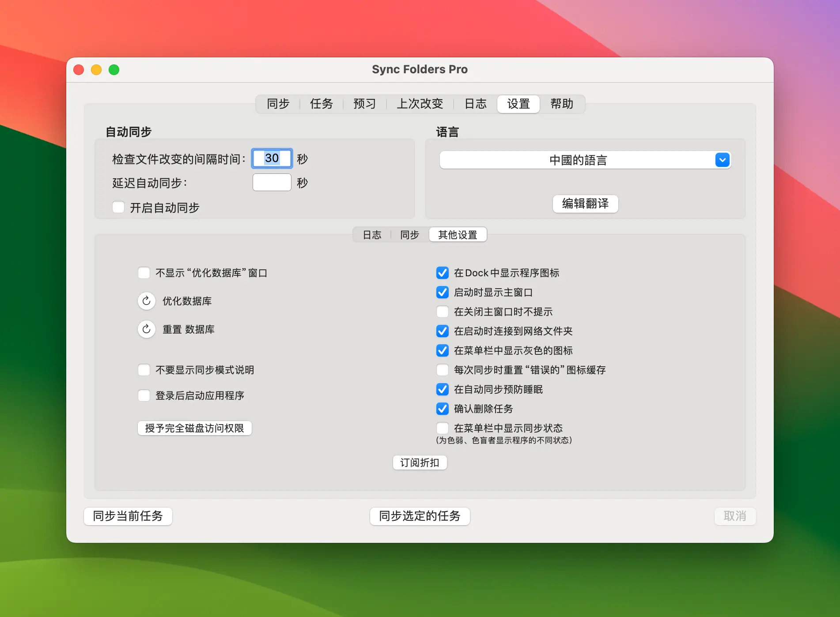Click the 编辑翻译 button
The height and width of the screenshot is (617, 840).
click(585, 204)
